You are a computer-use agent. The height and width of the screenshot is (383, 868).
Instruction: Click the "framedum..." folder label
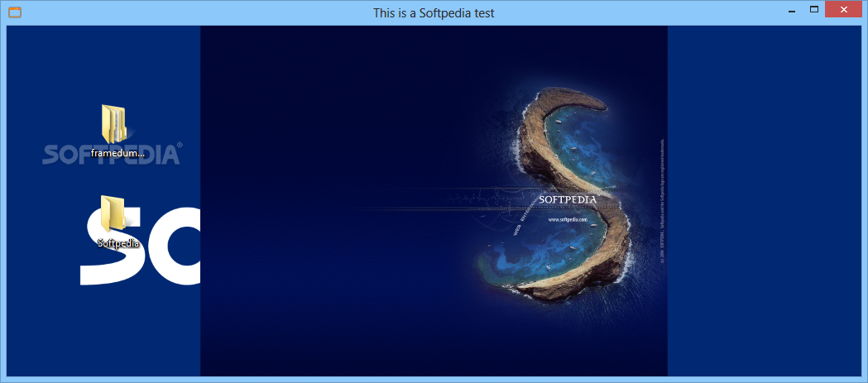pos(117,153)
